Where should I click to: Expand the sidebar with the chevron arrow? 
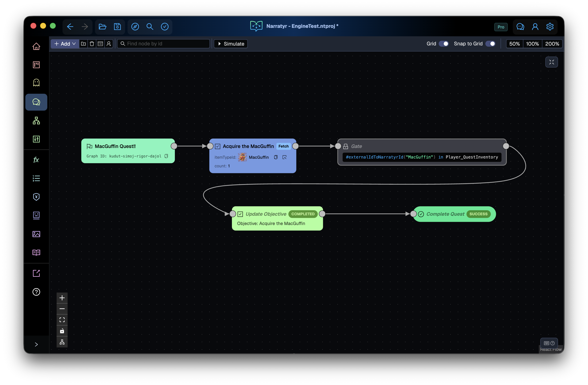click(x=36, y=344)
